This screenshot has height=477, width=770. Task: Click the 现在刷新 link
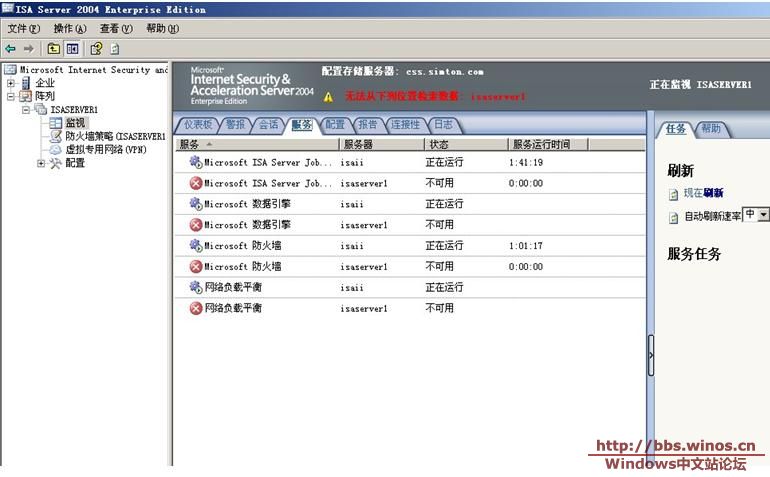[703, 193]
